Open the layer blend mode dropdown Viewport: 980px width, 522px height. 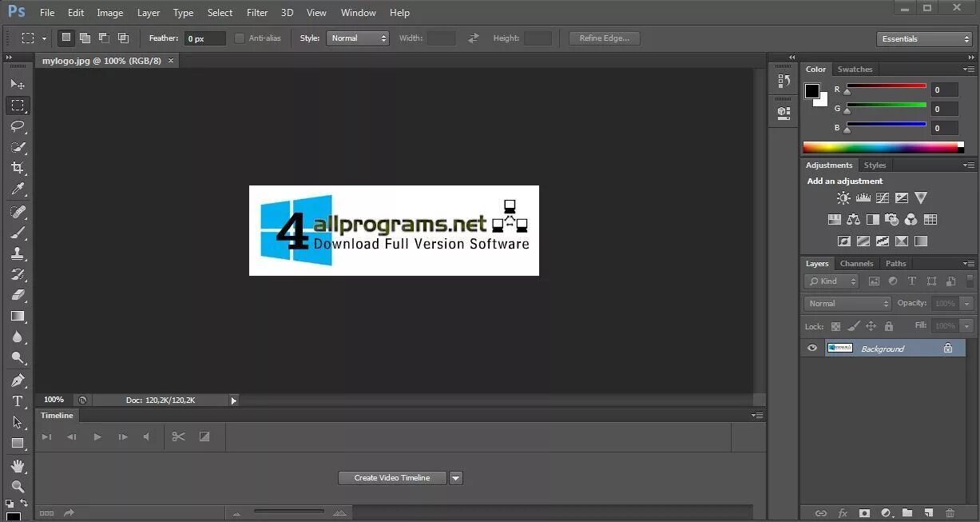[847, 303]
